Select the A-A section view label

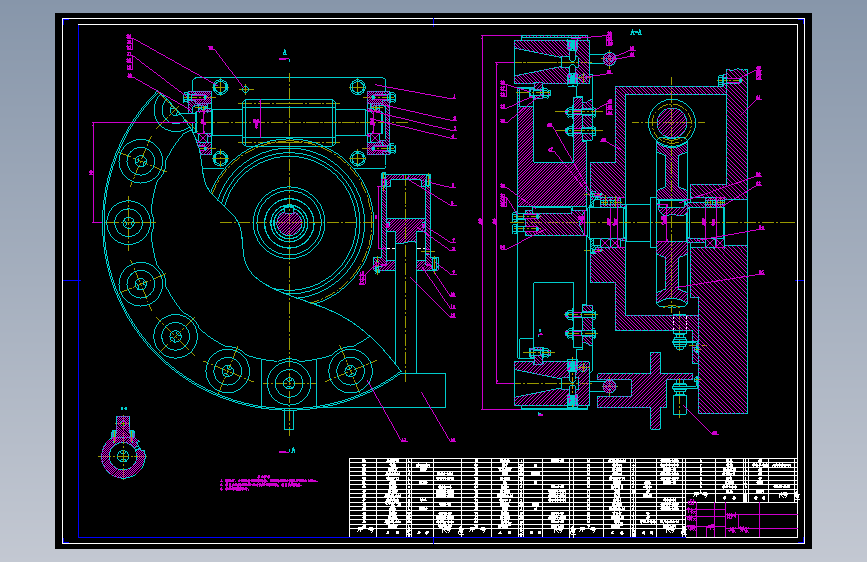point(636,33)
